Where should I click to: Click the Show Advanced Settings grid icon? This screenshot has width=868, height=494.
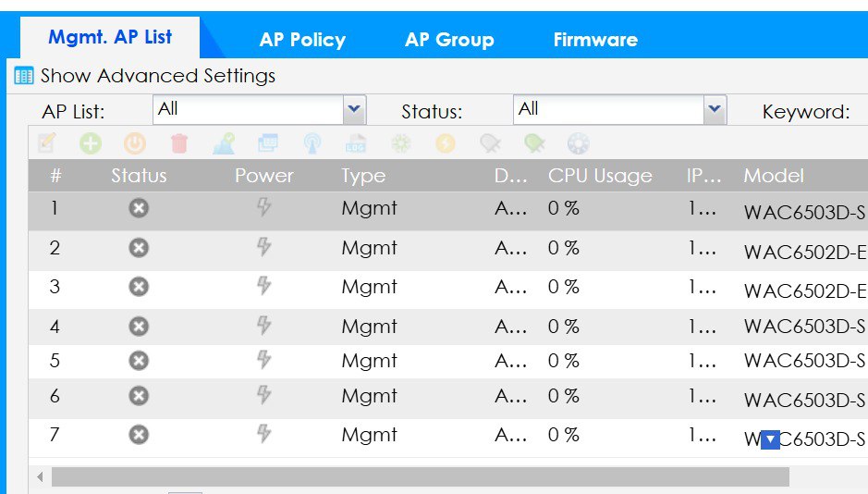[x=24, y=75]
